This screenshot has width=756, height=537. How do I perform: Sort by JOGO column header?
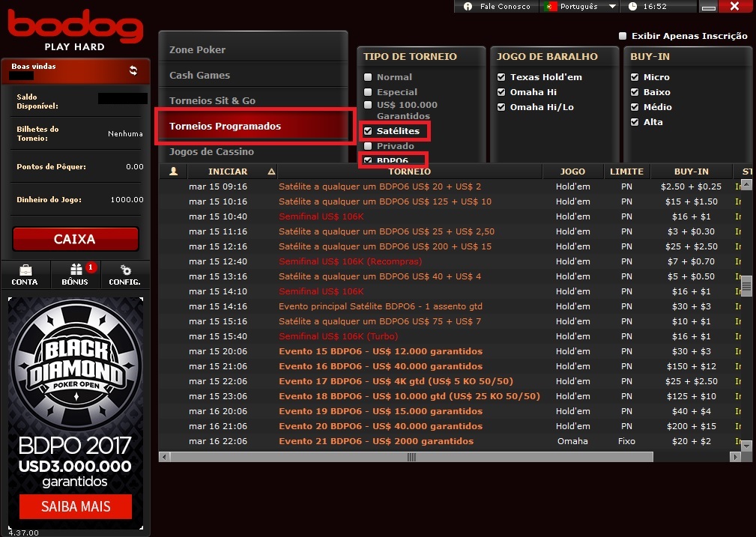pos(572,171)
